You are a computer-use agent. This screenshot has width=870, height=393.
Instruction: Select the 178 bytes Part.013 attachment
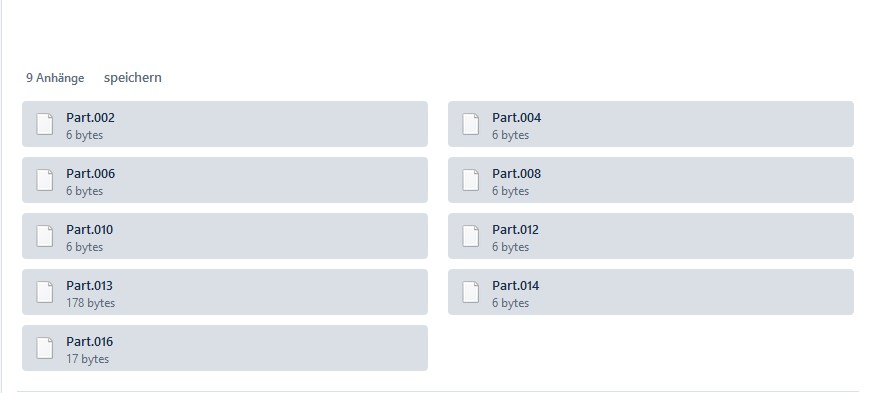click(x=225, y=292)
